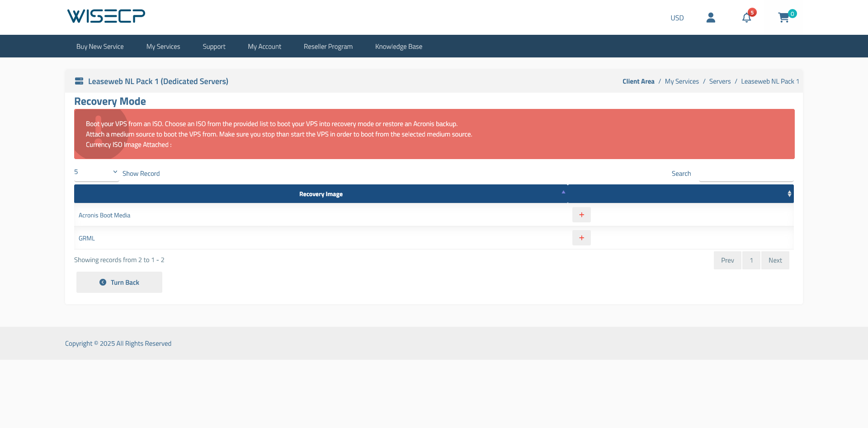Focus the table Search input field
This screenshot has height=428, width=868.
[x=746, y=174]
